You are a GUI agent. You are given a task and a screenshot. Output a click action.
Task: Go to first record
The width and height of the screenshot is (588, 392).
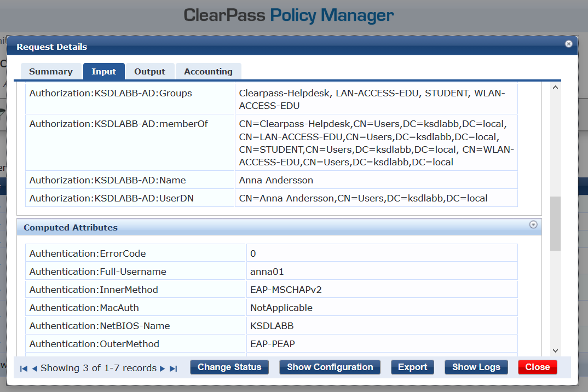pos(24,369)
